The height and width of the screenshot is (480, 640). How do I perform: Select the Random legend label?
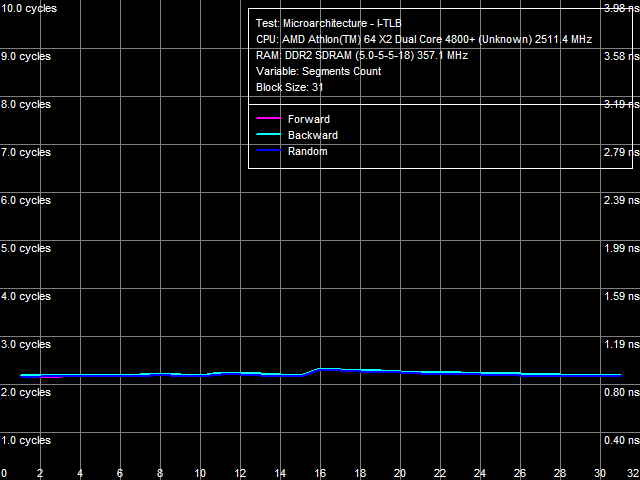pos(307,152)
